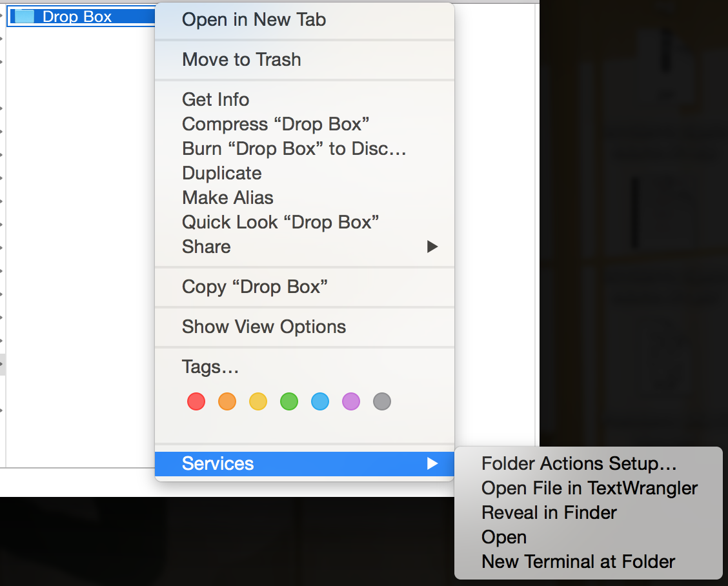This screenshot has height=586, width=728.
Task: Apply the red color tag
Action: [196, 402]
